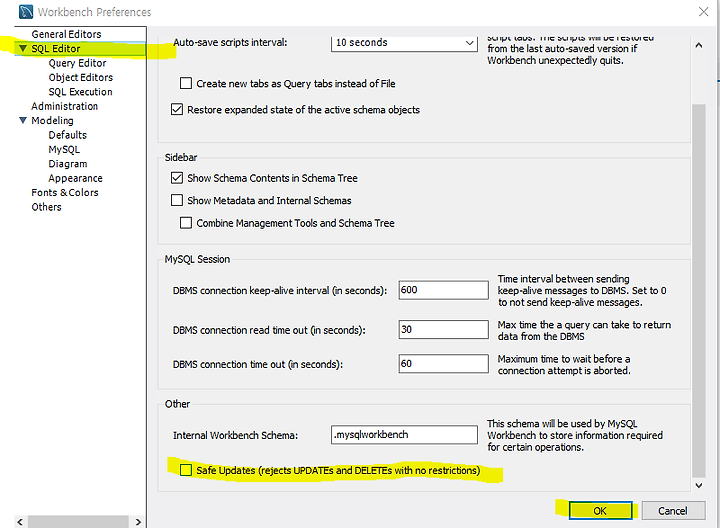This screenshot has height=528, width=720.
Task: Select SQL Editor category
Action: [x=56, y=49]
